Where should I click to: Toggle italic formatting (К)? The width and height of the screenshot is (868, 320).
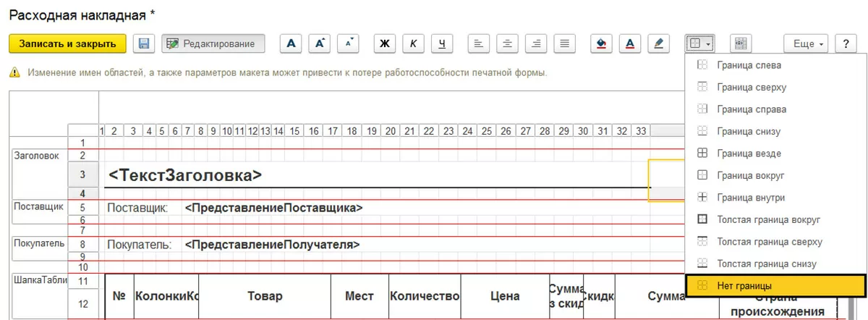click(x=413, y=43)
